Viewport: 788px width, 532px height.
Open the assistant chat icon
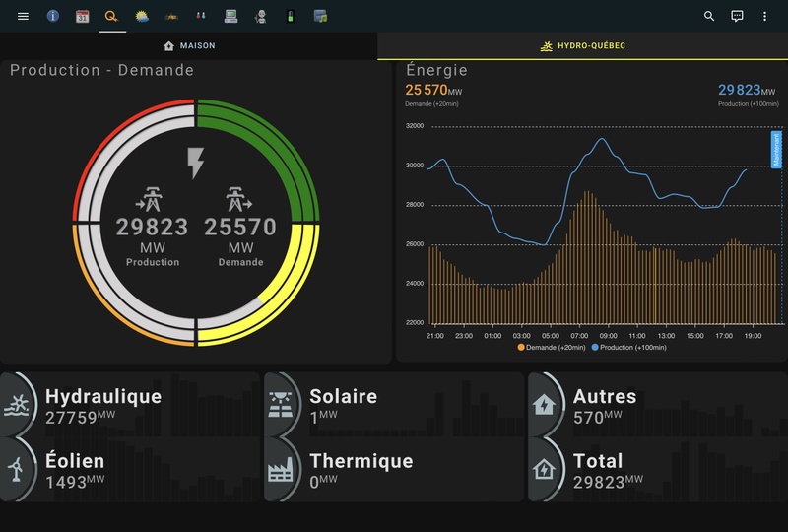pyautogui.click(x=737, y=16)
